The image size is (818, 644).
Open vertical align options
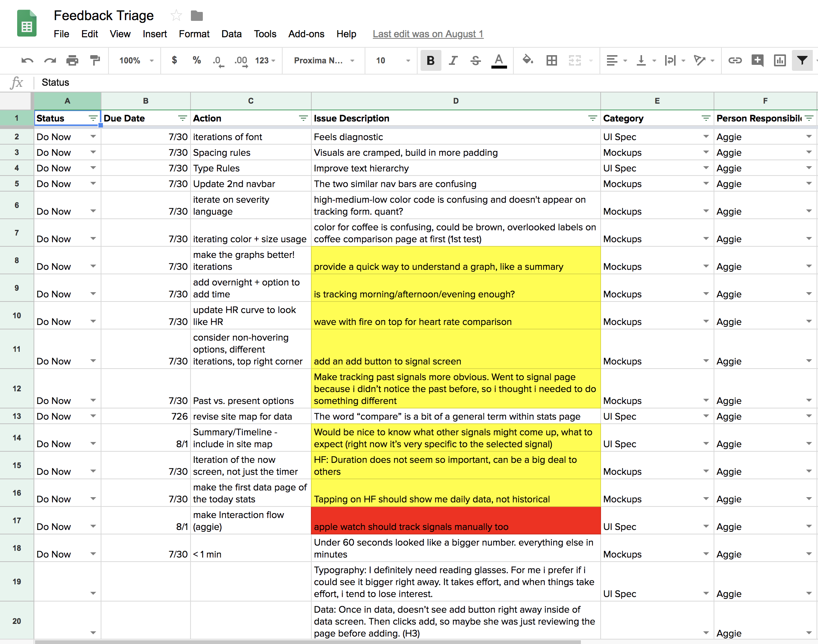(x=645, y=60)
